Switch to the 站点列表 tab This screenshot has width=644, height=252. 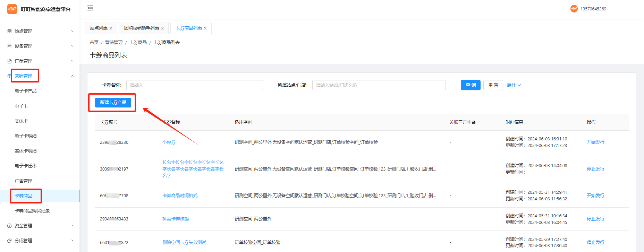click(99, 28)
